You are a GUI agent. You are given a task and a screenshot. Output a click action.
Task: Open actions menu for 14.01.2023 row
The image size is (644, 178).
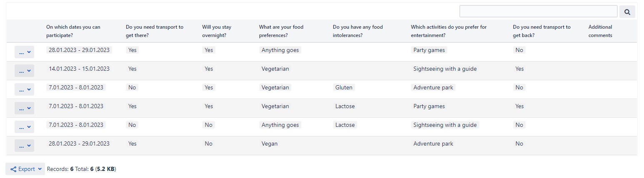point(24,71)
